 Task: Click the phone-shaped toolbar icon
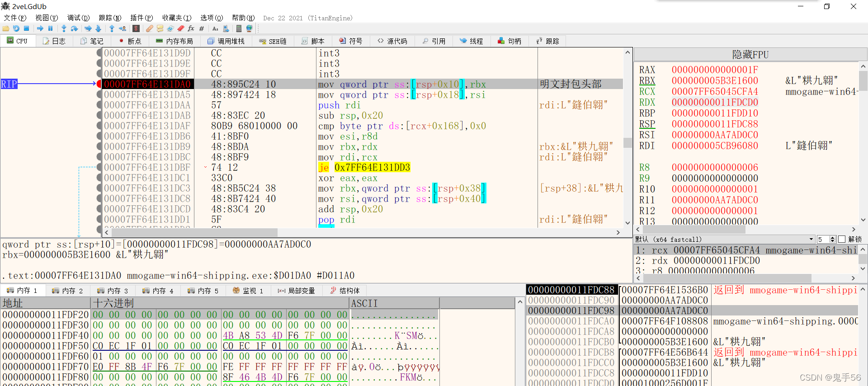click(226, 28)
